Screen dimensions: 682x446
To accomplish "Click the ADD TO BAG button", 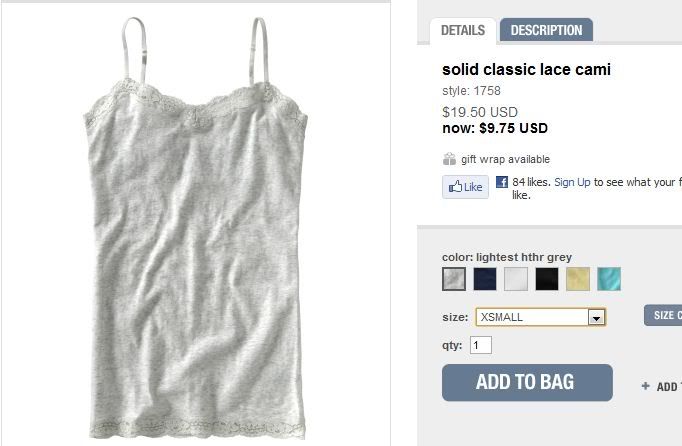I will pyautogui.click(x=527, y=382).
